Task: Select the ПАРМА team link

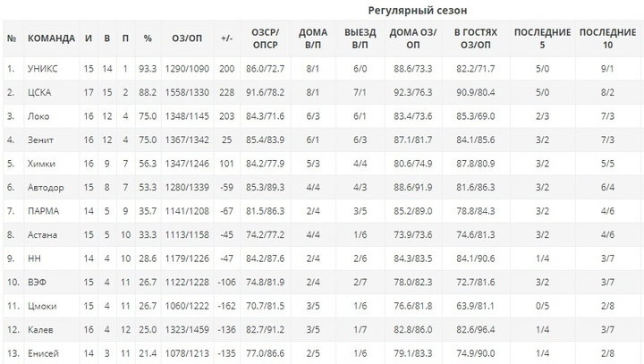Action: tap(45, 211)
